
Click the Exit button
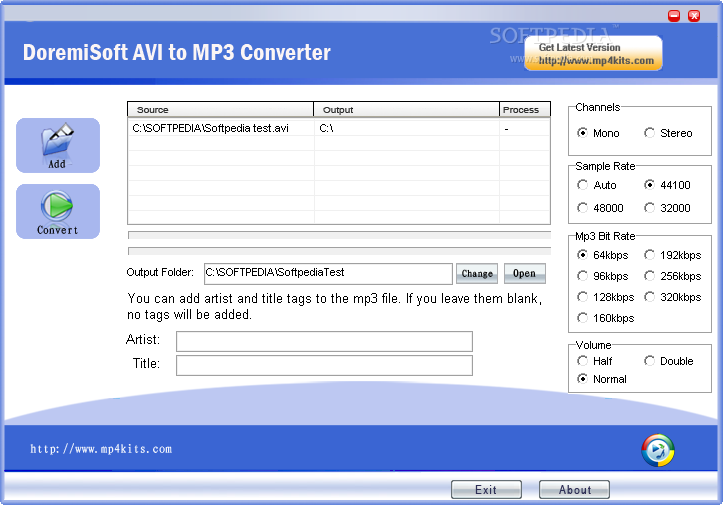point(486,489)
